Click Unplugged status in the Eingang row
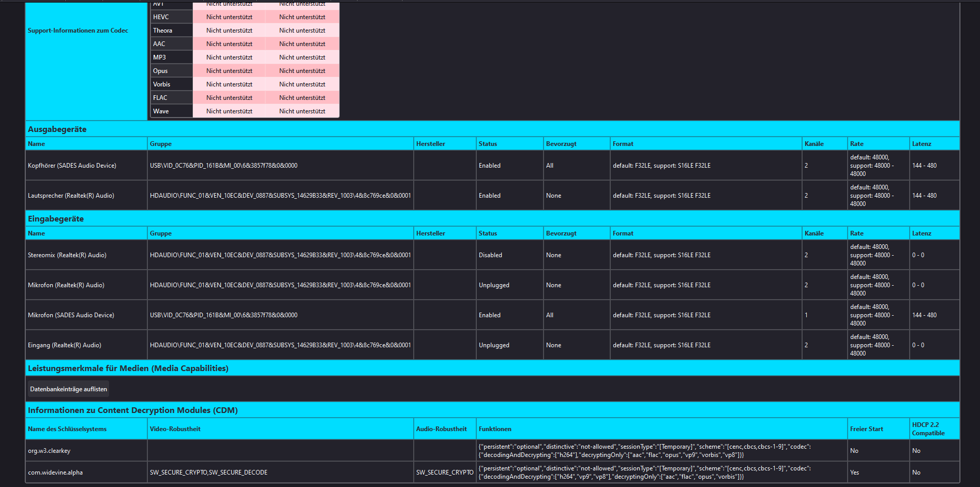980x487 pixels. [x=494, y=345]
